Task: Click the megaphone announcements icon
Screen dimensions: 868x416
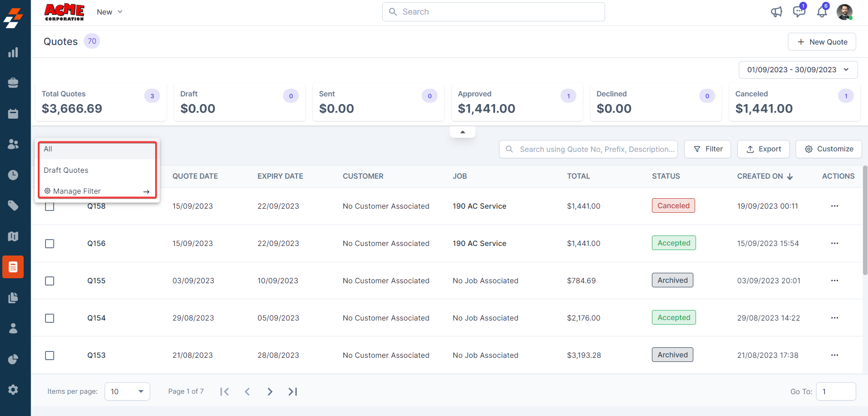Action: [776, 12]
